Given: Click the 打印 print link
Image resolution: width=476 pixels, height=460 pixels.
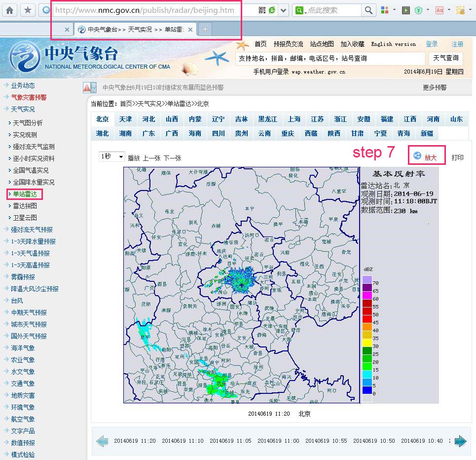Looking at the screenshot, I should (457, 157).
